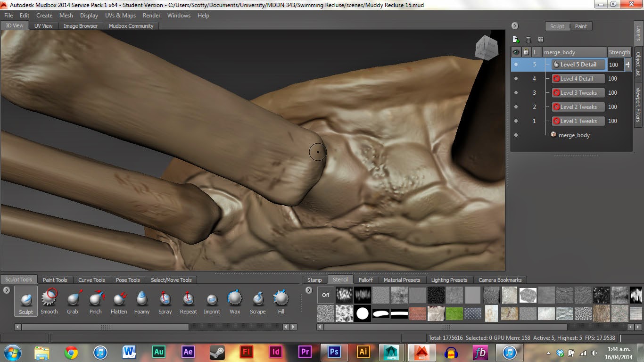The height and width of the screenshot is (362, 644).
Task: Open the Camera Bookmarks tab
Action: pos(500,280)
